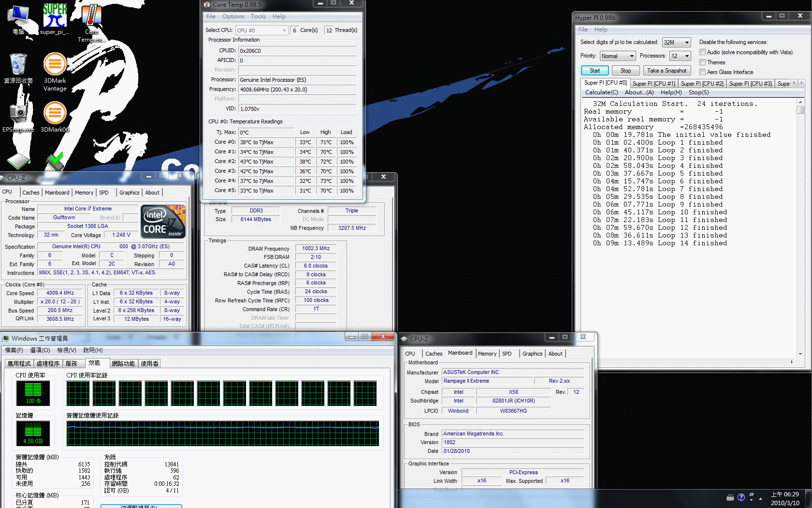Viewport: 812px width, 508px height.
Task: Open the Hyper PI File menu
Action: [x=583, y=30]
